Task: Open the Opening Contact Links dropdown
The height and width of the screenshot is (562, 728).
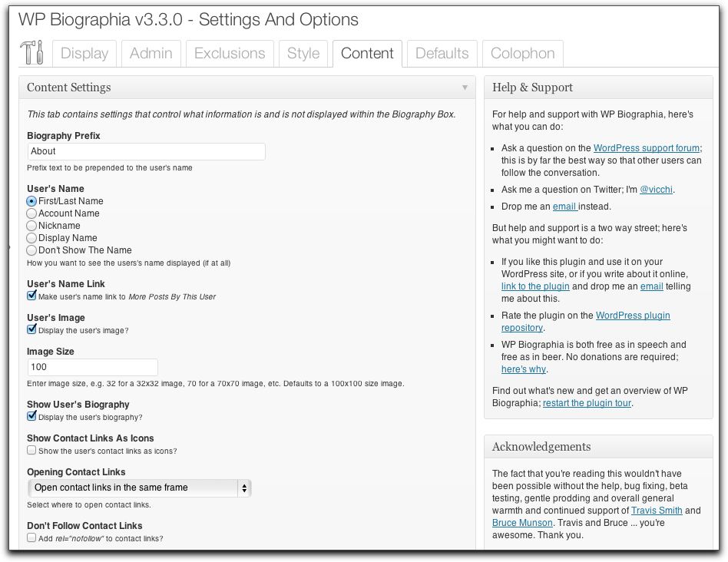Action: tap(139, 488)
